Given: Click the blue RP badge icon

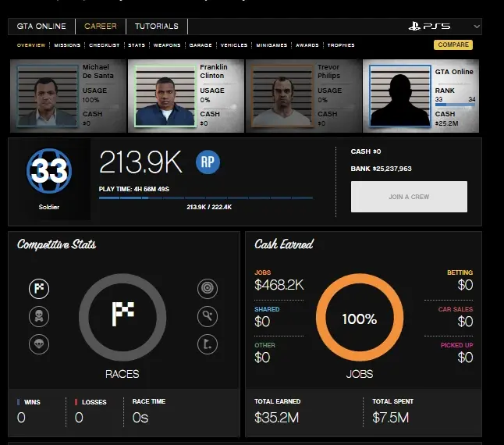Looking at the screenshot, I should coord(208,162).
